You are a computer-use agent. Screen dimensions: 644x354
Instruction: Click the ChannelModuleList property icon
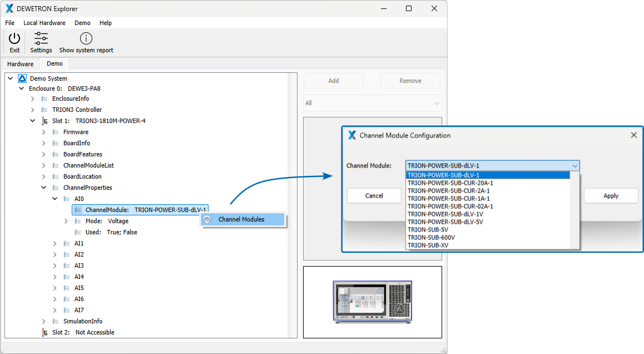click(56, 165)
